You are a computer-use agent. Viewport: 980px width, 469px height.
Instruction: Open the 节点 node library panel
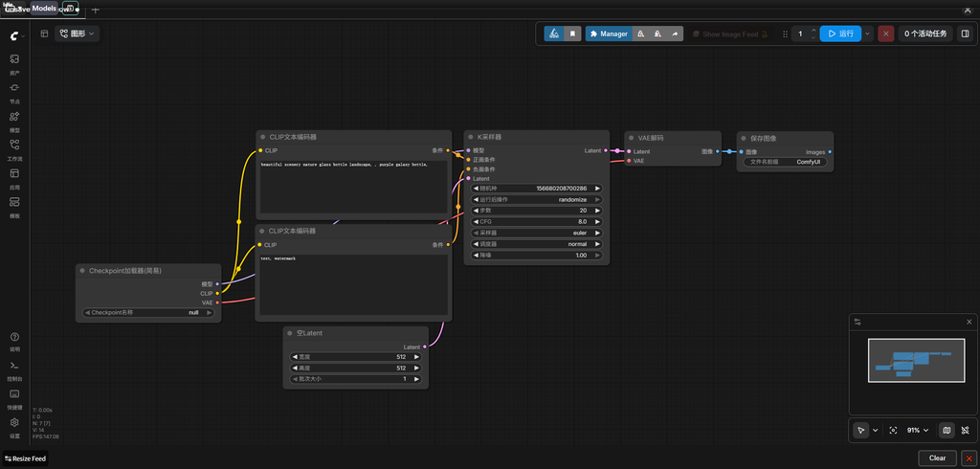14,93
